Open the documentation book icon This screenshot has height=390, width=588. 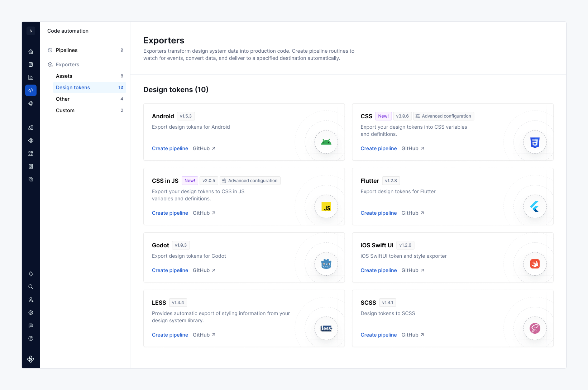31,65
